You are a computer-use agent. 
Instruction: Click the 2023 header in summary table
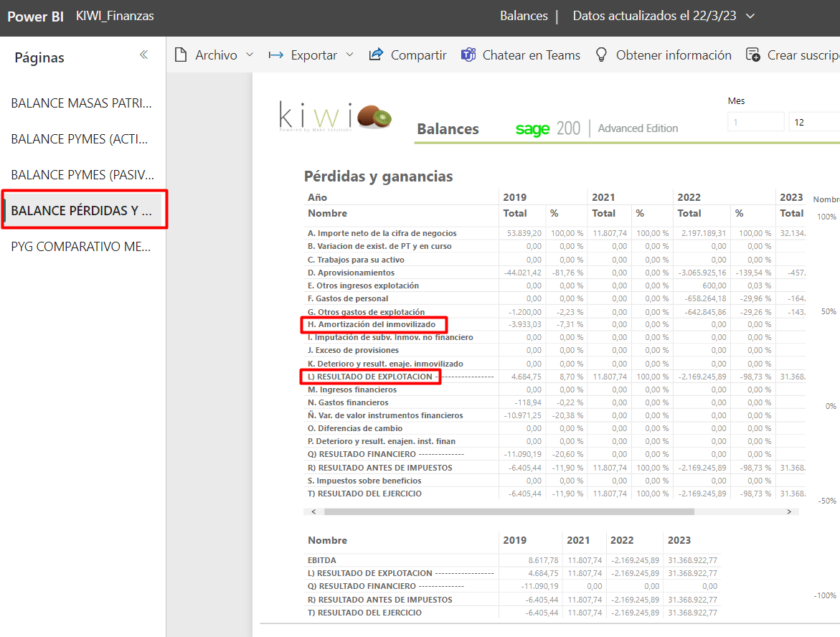pos(679,540)
